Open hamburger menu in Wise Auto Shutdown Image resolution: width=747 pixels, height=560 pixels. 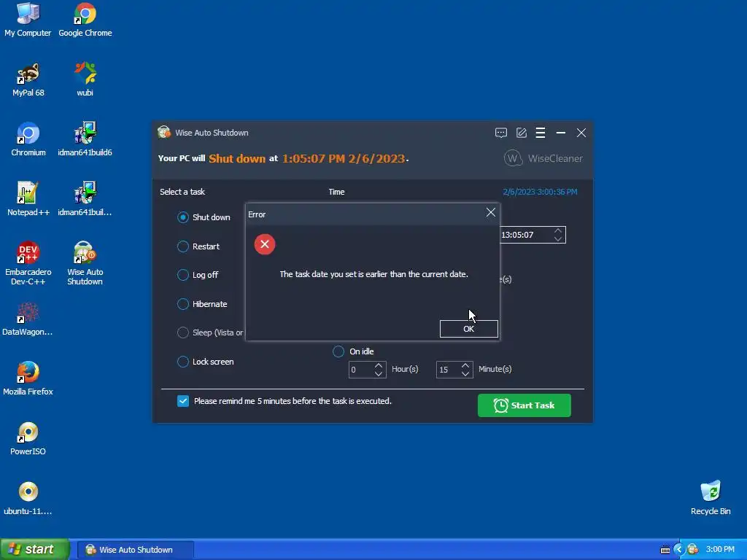pyautogui.click(x=541, y=133)
